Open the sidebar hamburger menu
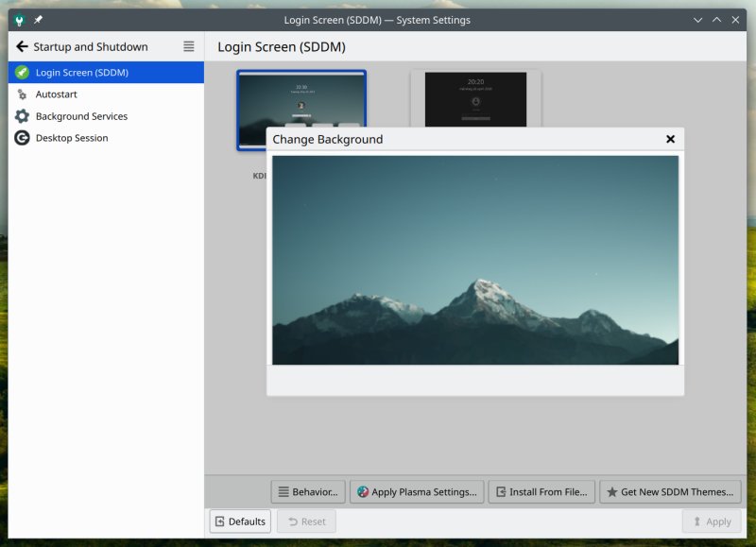Image resolution: width=756 pixels, height=547 pixels. coord(187,45)
